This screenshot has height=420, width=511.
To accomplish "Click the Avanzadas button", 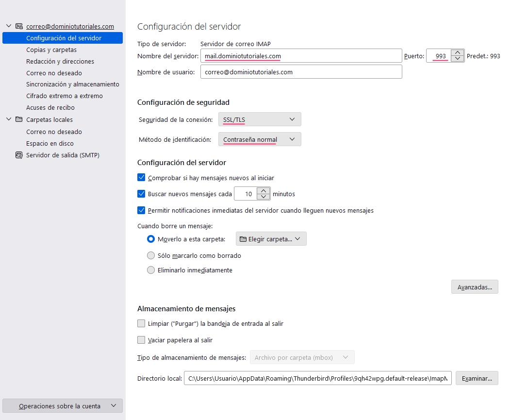I will point(475,287).
